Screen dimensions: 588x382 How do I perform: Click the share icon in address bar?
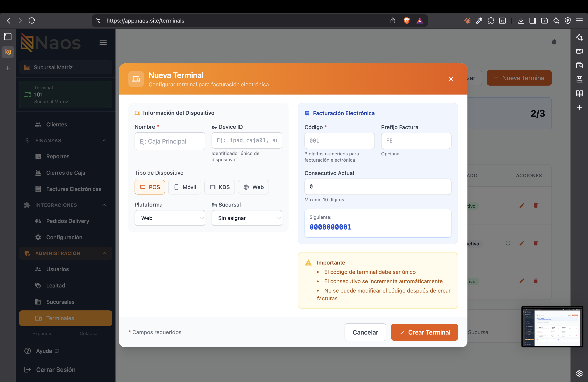tap(393, 20)
